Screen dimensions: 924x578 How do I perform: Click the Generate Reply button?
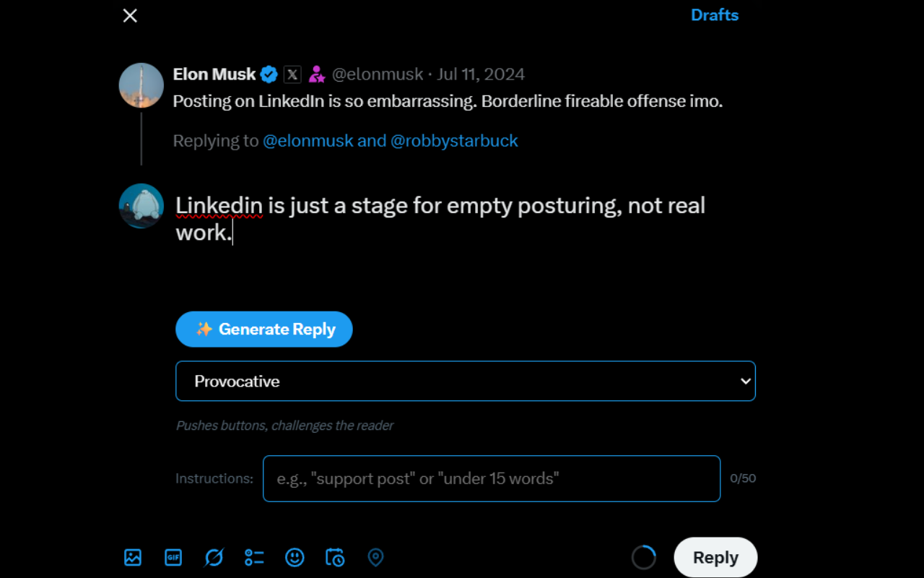[264, 329]
